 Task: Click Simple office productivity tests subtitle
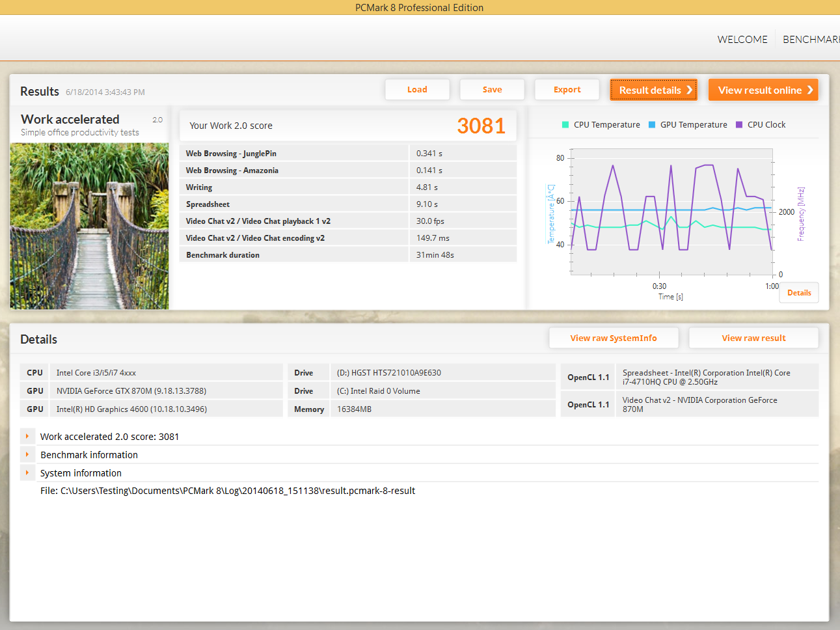(79, 132)
